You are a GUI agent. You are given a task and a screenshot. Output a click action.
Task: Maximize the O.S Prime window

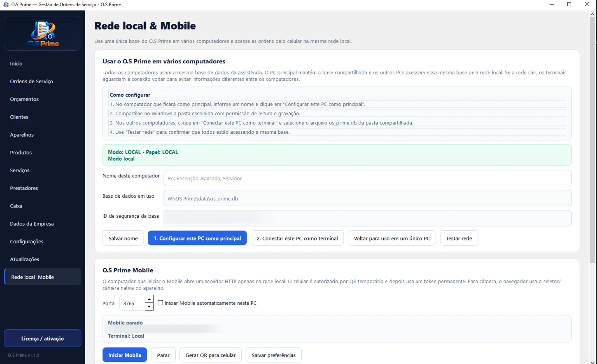569,5
